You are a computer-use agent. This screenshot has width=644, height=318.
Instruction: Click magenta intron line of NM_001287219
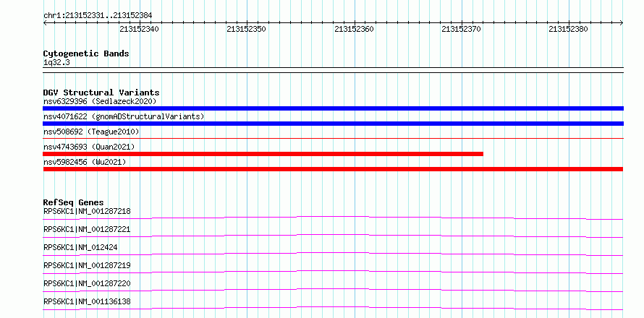click(333, 270)
